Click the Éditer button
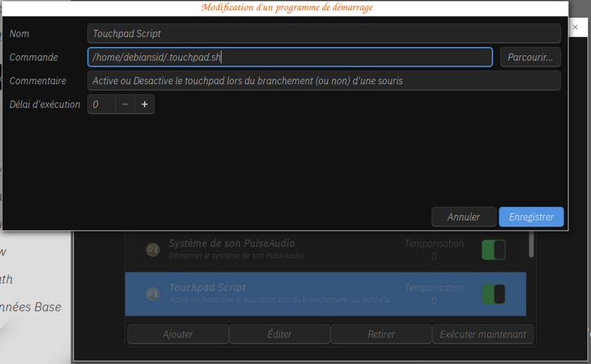The image size is (591, 364). click(x=280, y=334)
